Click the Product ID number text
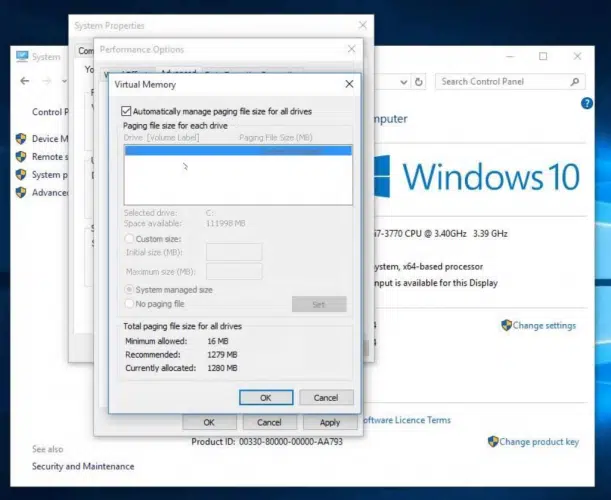611x500 pixels. pyautogui.click(x=291, y=442)
